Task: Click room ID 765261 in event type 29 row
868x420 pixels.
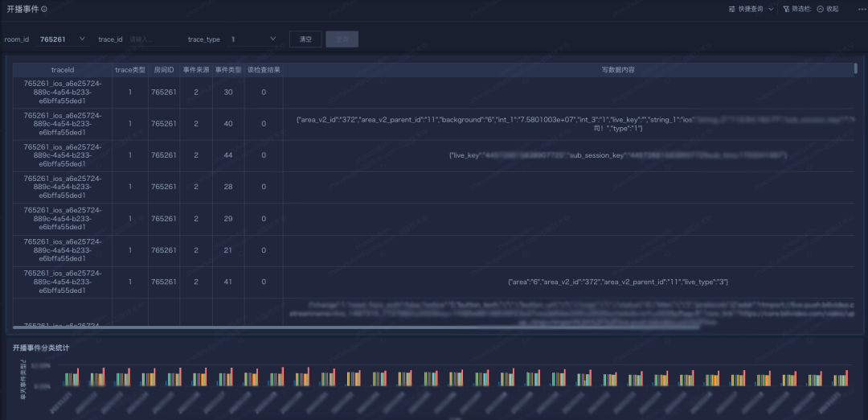Action: click(x=164, y=219)
